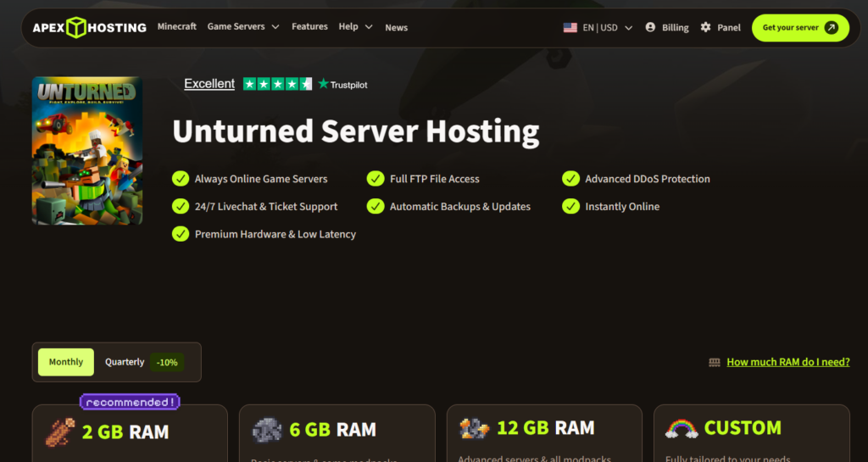
Task: Click the Excellent Trustpilot rating link
Action: click(x=209, y=84)
